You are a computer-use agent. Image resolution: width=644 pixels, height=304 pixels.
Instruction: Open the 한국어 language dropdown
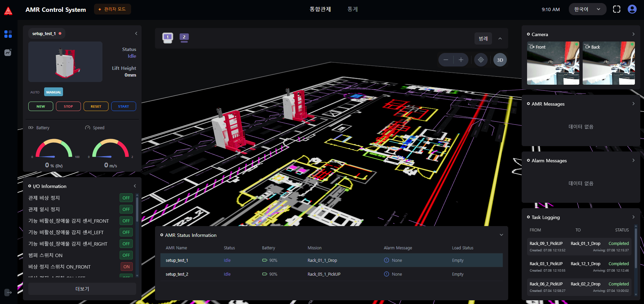pyautogui.click(x=587, y=9)
